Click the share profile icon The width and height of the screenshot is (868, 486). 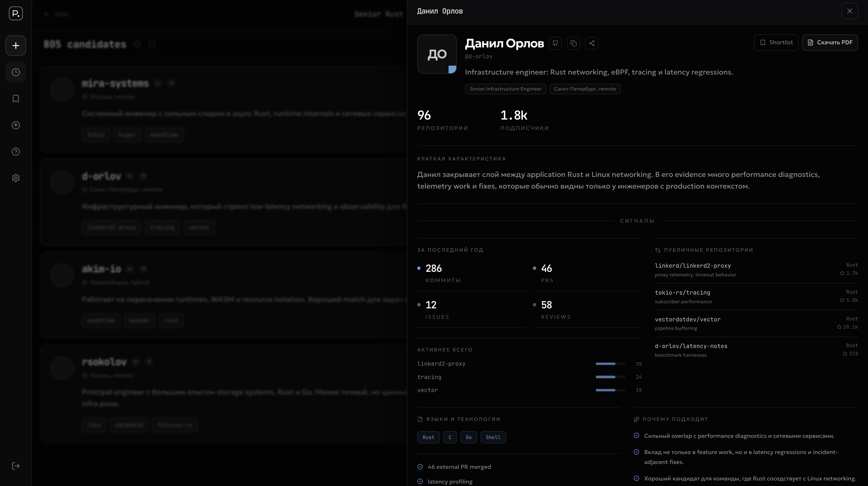click(x=592, y=43)
